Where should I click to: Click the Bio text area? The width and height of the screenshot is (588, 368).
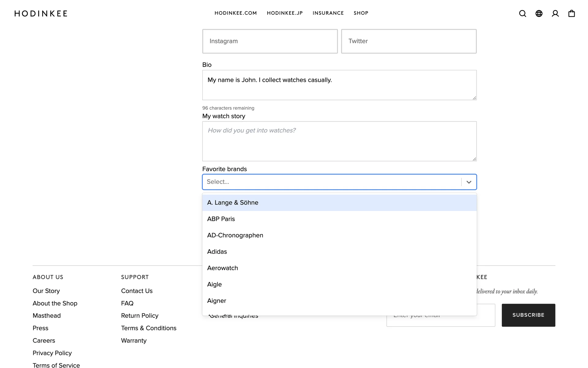point(339,85)
